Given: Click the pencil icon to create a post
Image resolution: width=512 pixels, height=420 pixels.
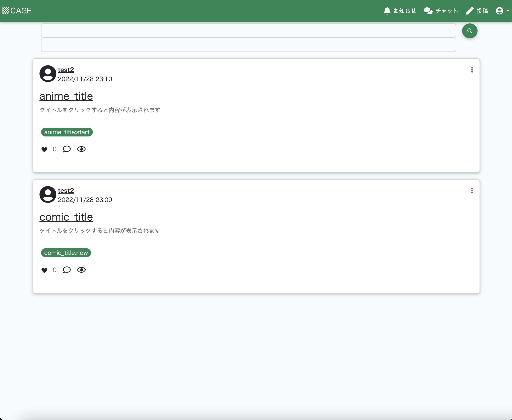Looking at the screenshot, I should click(x=470, y=11).
